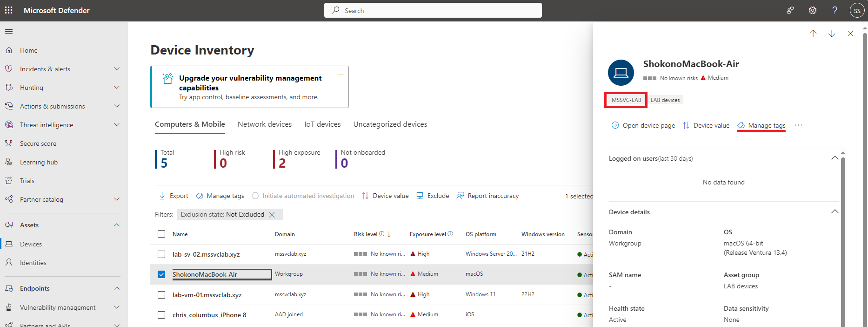The image size is (868, 327).
Task: Close the device details flyout
Action: point(850,34)
